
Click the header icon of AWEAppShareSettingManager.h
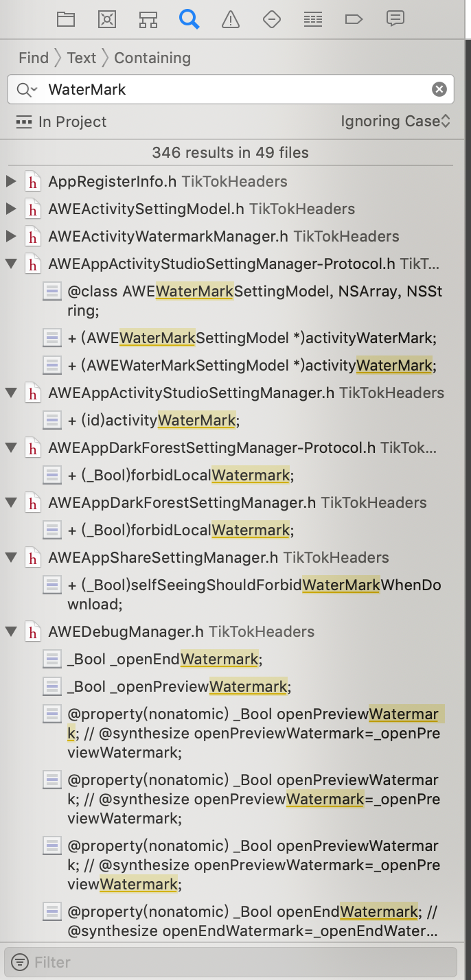click(32, 557)
